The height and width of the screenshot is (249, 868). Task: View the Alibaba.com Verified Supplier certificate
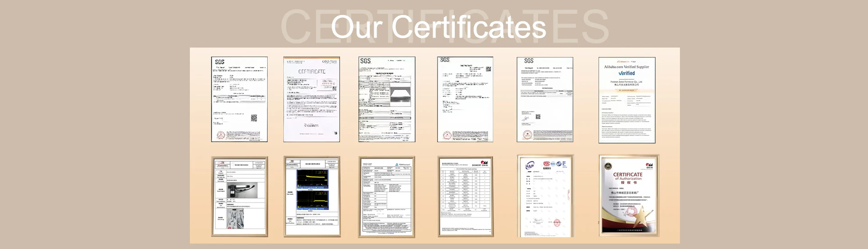627,100
